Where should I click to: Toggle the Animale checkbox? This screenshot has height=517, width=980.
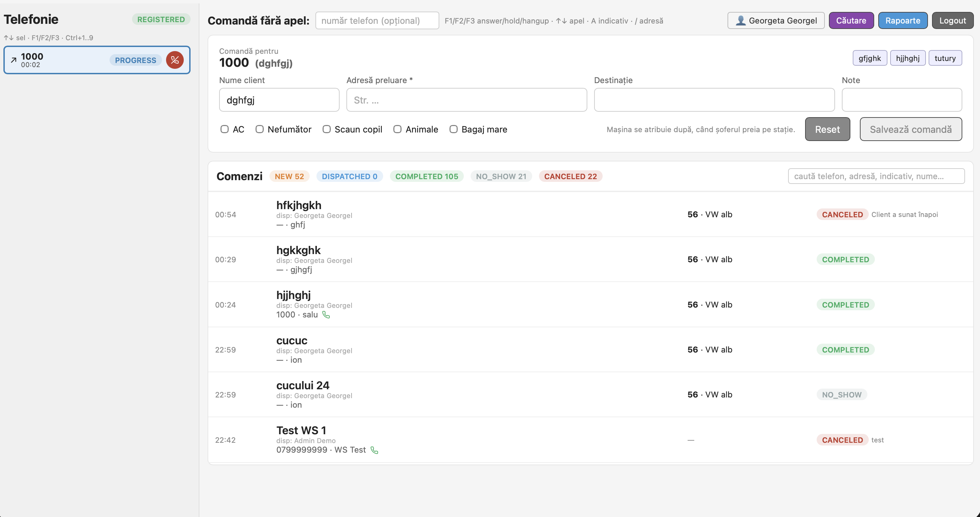point(397,129)
